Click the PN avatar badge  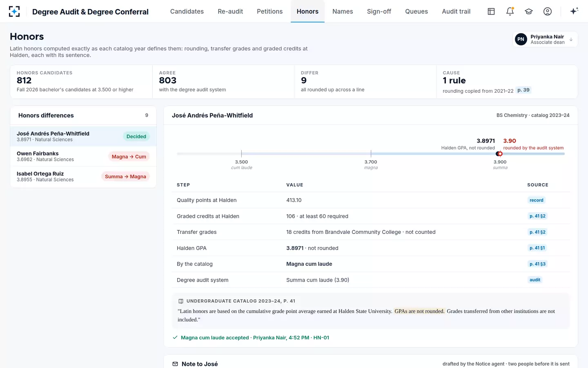pyautogui.click(x=521, y=39)
